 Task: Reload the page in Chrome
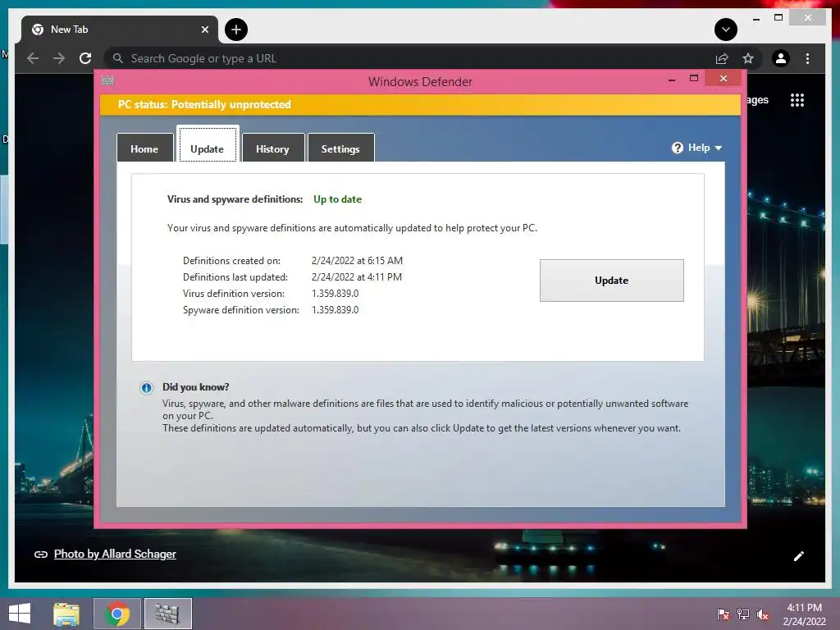(85, 58)
